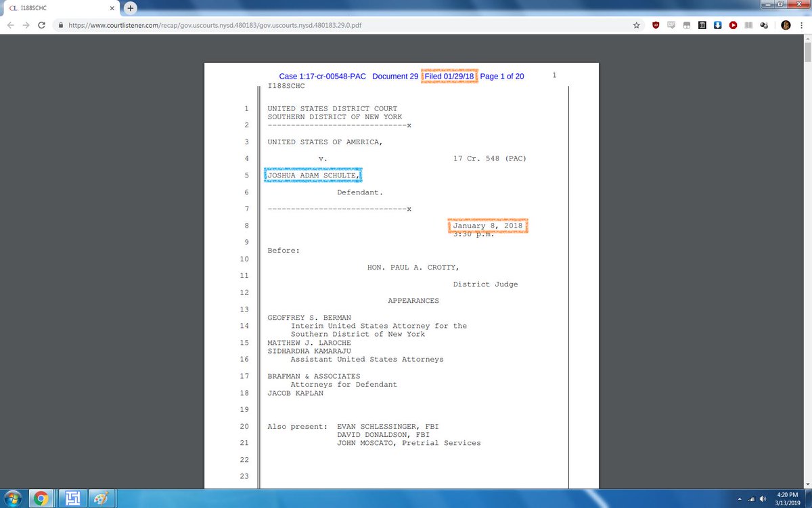Click the 'Before:' text
Image resolution: width=812 pixels, height=508 pixels.
coord(284,251)
